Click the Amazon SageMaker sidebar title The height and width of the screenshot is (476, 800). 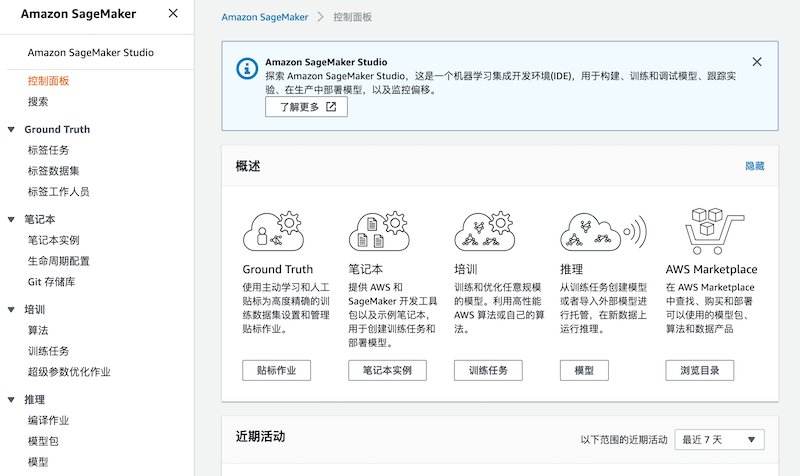coord(79,14)
